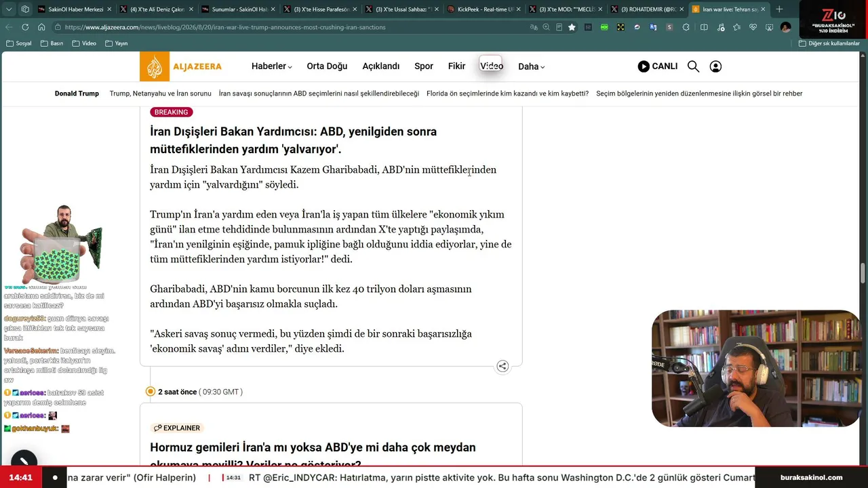Open the Yayın bookmarks folder
The image size is (868, 488).
point(117,43)
